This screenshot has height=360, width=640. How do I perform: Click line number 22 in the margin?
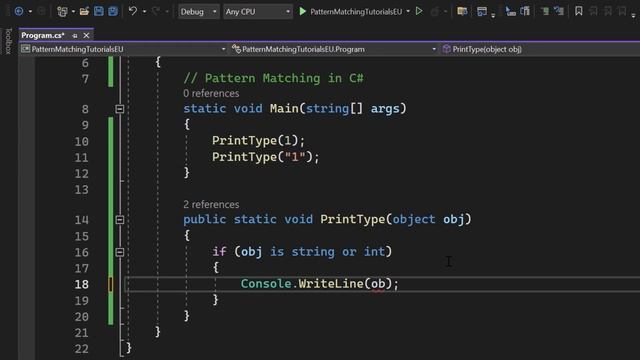click(x=81, y=349)
